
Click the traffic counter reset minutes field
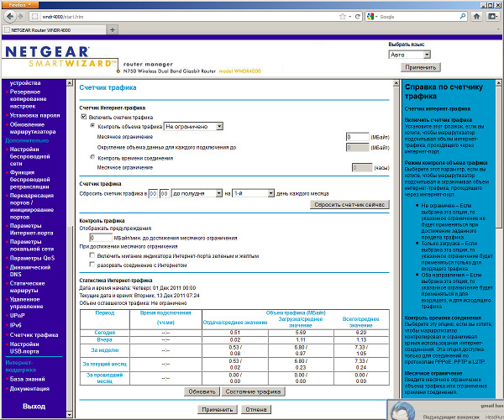(x=165, y=194)
